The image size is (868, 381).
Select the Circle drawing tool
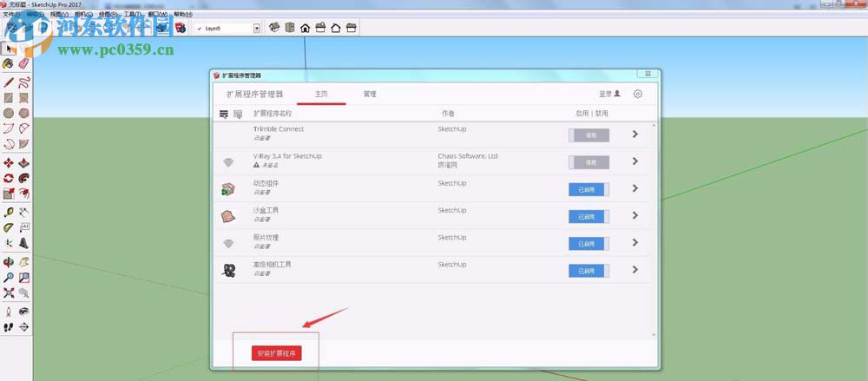click(x=9, y=114)
